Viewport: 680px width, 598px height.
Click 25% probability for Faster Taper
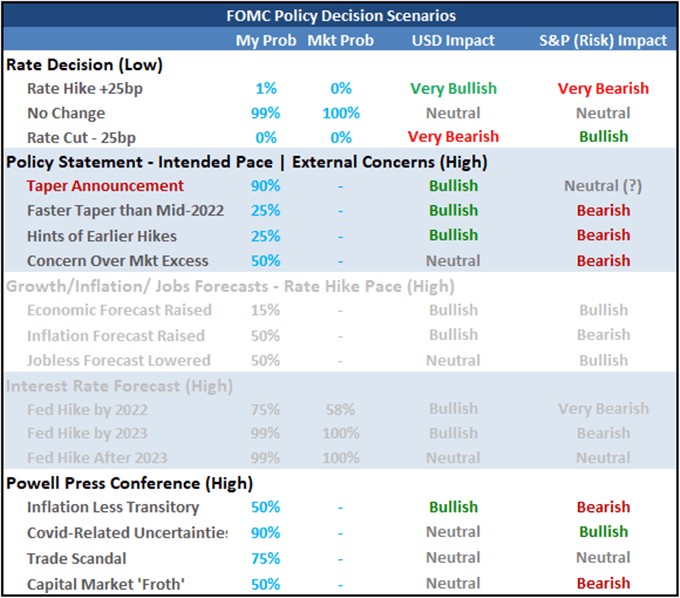[265, 211]
